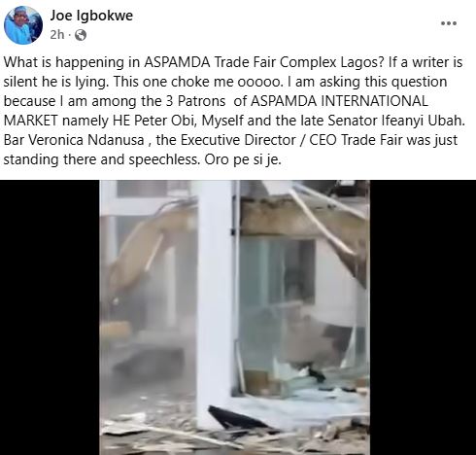476x455 pixels.
Task: Click the black bar left of video
Action: (x=50, y=317)
